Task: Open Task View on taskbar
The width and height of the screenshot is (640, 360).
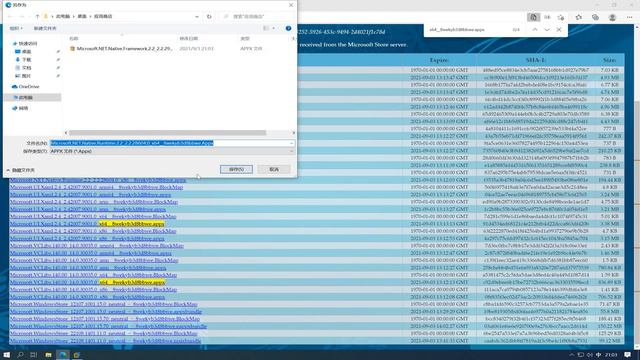Action: 34,355
